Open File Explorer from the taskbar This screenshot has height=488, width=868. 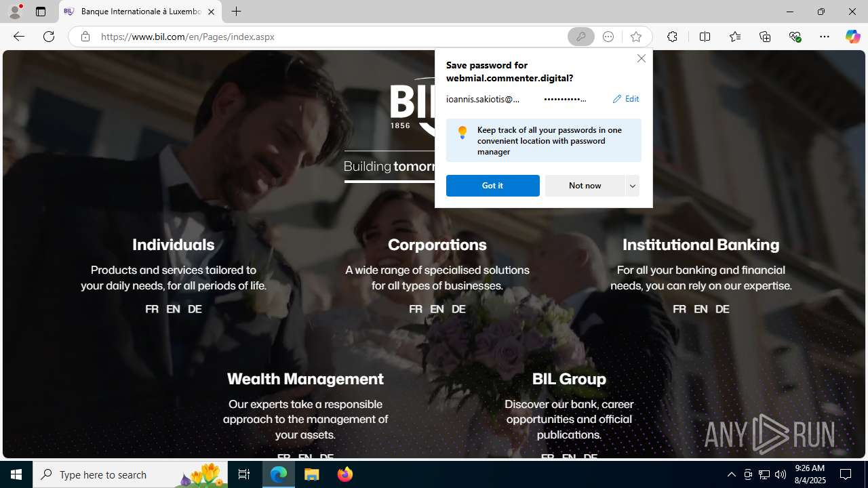[312, 474]
